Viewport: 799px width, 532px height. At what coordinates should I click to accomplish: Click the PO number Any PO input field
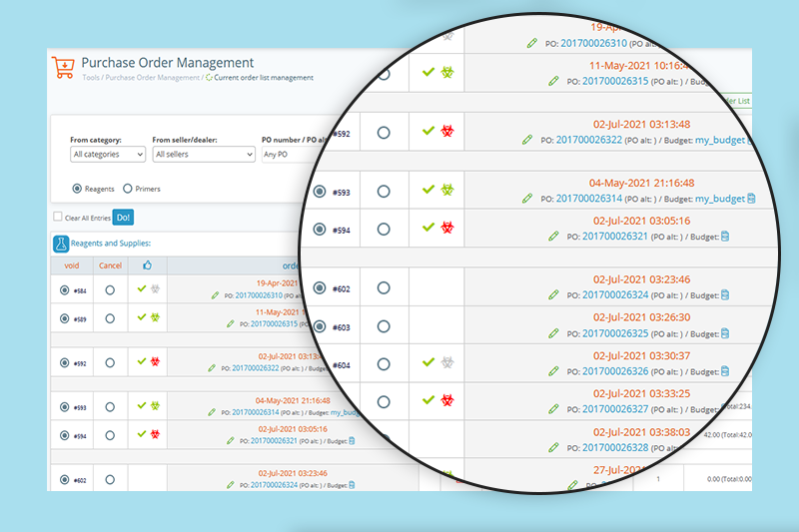coord(293,155)
